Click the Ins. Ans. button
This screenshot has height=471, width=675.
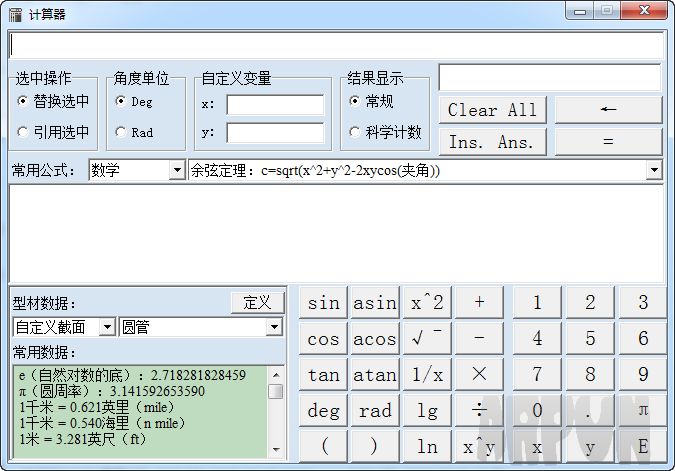[x=492, y=142]
